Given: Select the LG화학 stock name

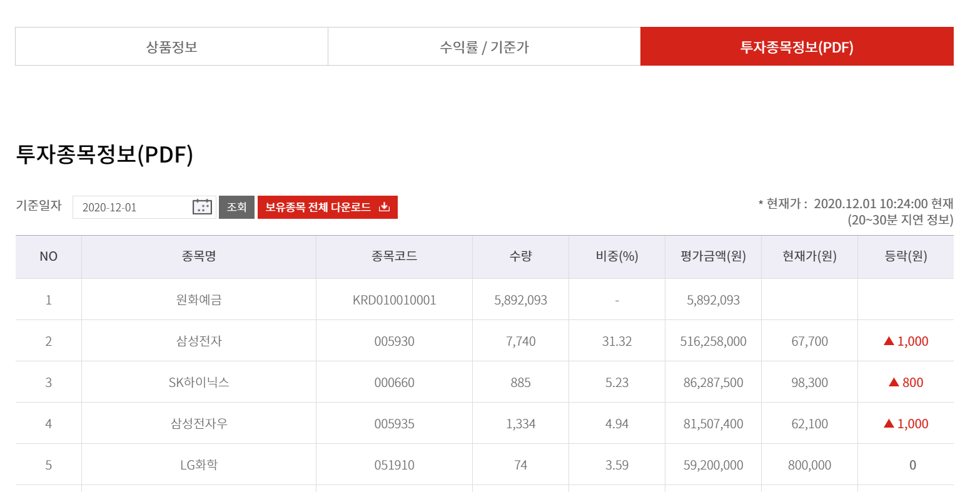Looking at the screenshot, I should point(199,465).
